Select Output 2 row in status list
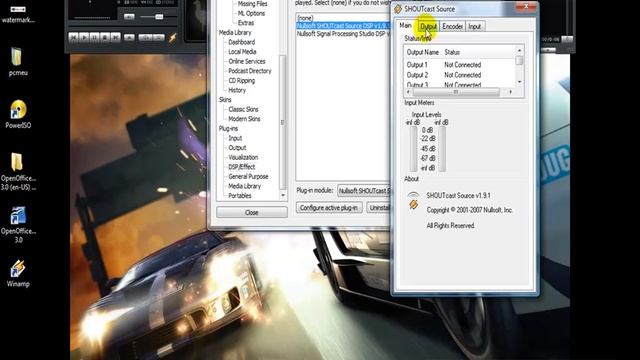Viewport: 640px width, 360px height. [460, 75]
